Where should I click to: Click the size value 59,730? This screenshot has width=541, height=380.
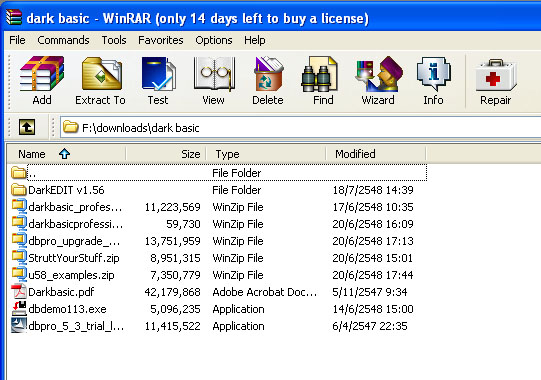(183, 224)
